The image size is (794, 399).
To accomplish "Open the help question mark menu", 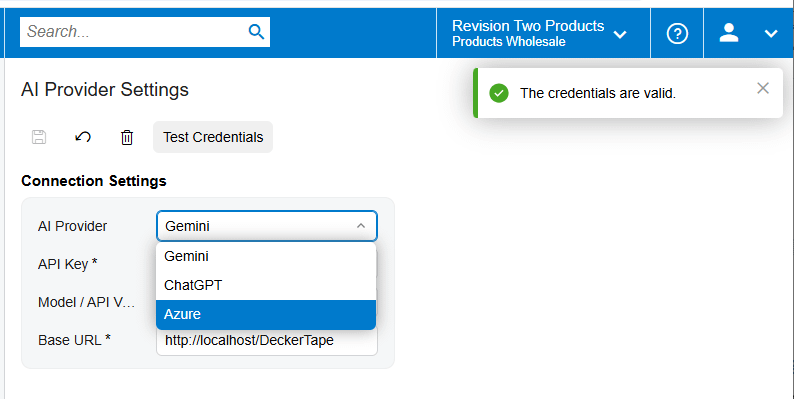I will point(677,34).
